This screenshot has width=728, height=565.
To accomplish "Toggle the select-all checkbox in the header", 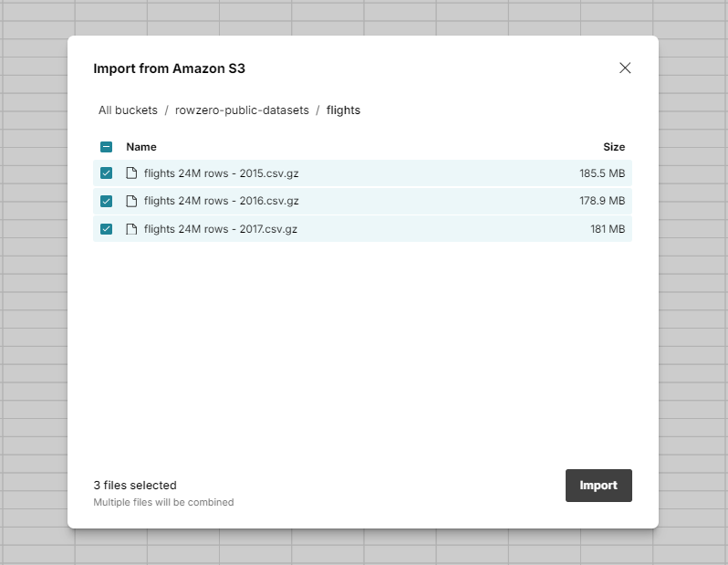I will (106, 147).
